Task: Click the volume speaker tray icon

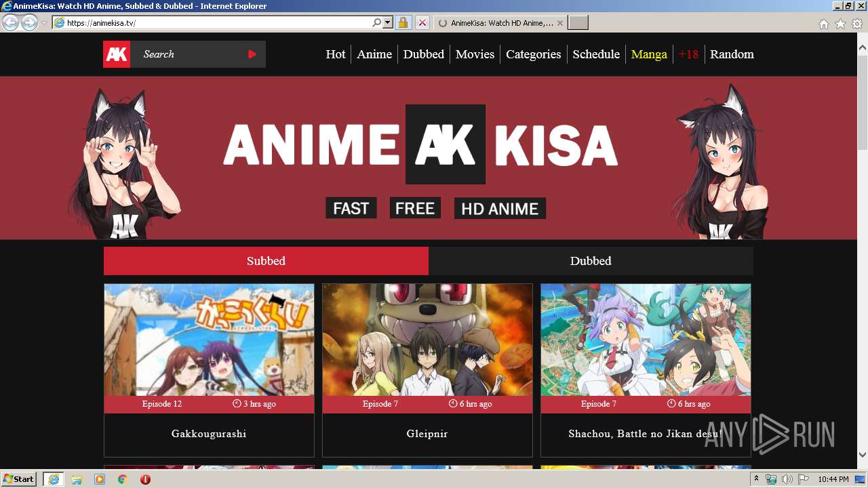Action: 787,479
